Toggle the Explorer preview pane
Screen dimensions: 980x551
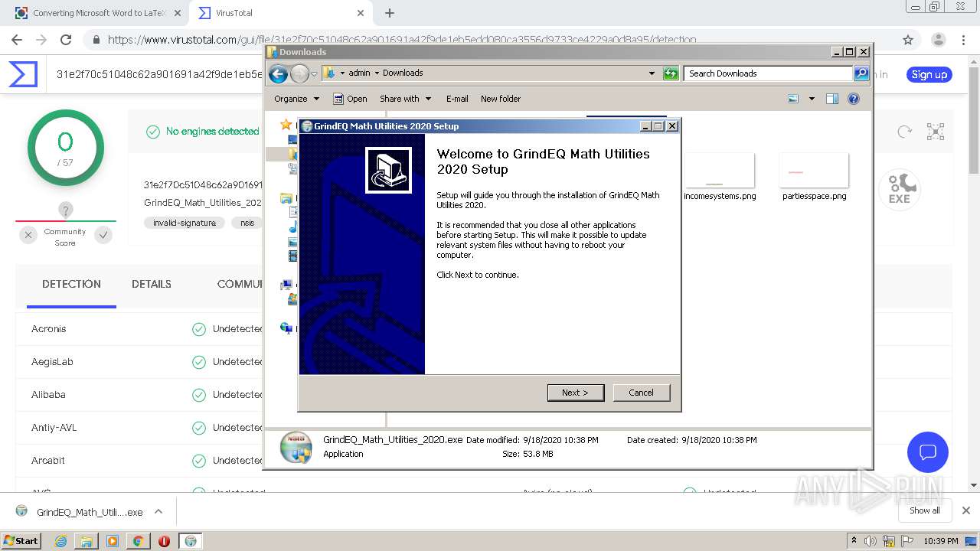[x=832, y=99]
